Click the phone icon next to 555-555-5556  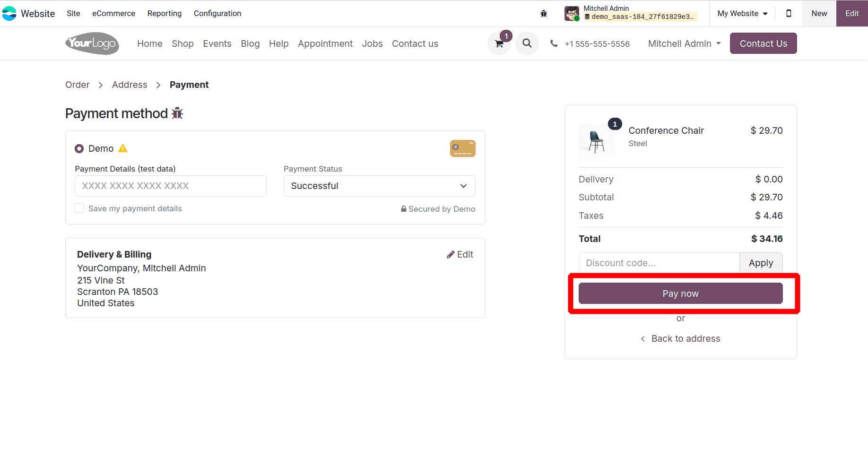554,43
